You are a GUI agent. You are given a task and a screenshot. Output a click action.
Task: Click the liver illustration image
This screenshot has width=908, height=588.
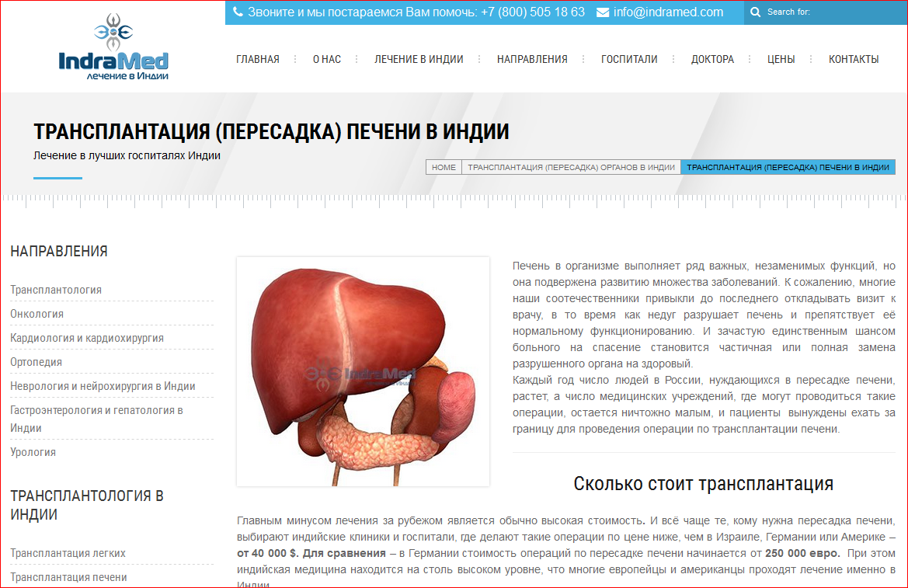click(363, 371)
